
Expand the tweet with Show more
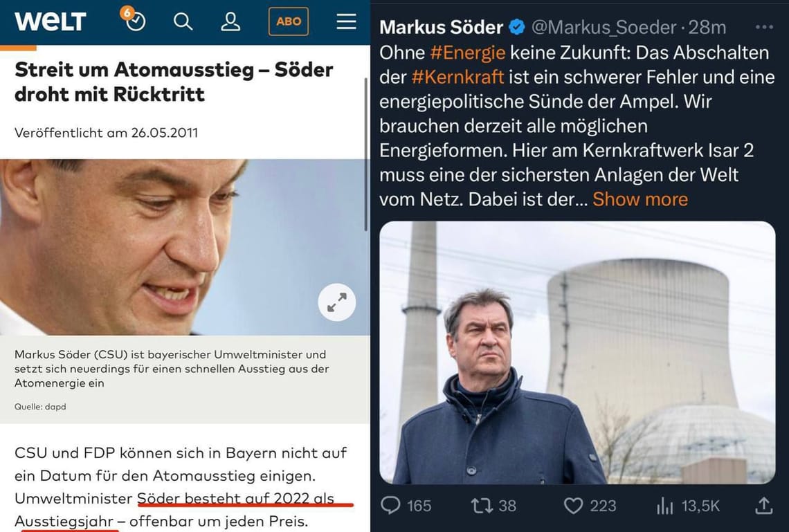point(640,199)
